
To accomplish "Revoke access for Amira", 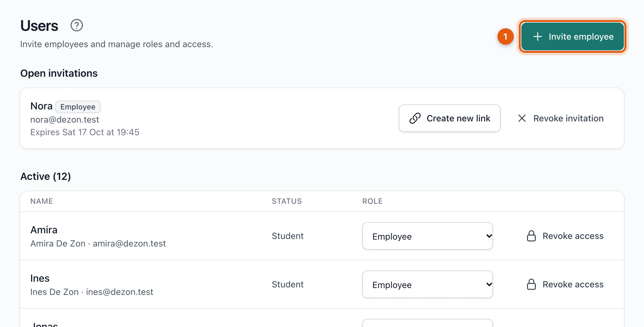I will click(x=565, y=236).
